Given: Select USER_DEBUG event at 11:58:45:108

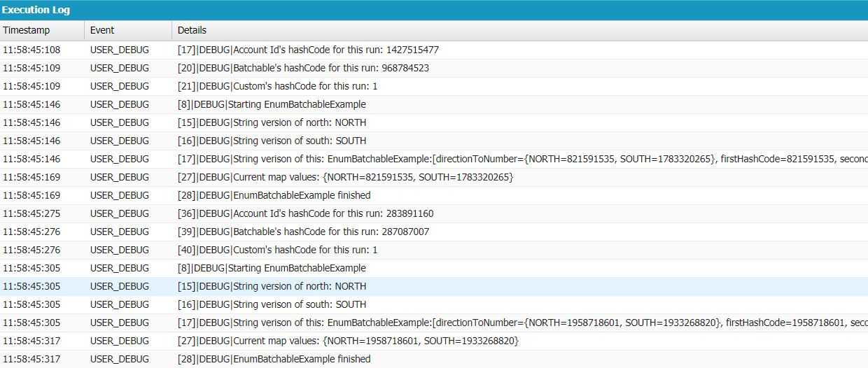Looking at the screenshot, I should pyautogui.click(x=120, y=50).
